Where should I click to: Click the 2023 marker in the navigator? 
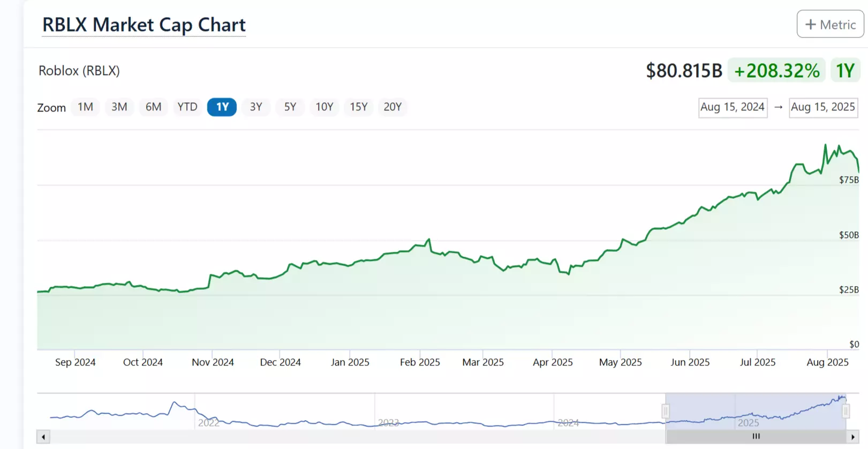(x=388, y=423)
